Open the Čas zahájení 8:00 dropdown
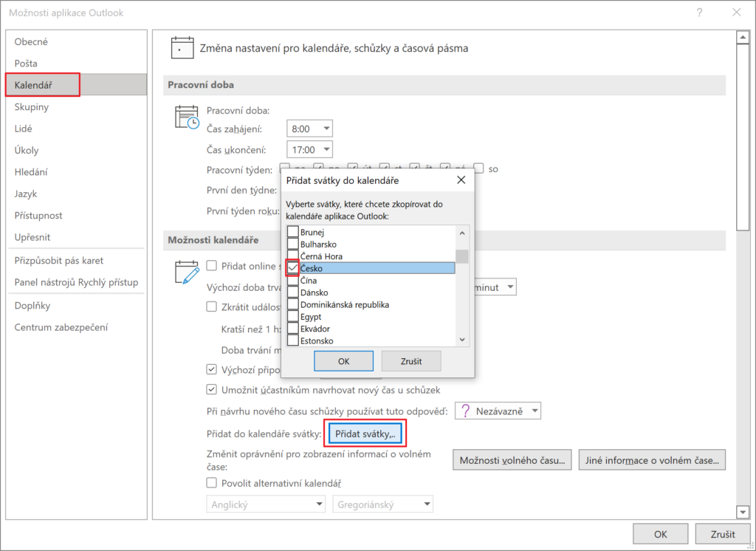 click(309, 129)
